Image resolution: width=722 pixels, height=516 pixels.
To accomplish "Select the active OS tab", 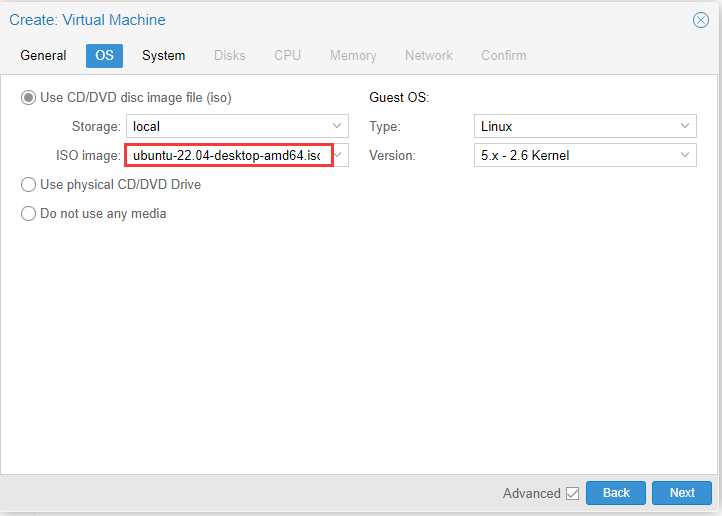I will [x=104, y=56].
